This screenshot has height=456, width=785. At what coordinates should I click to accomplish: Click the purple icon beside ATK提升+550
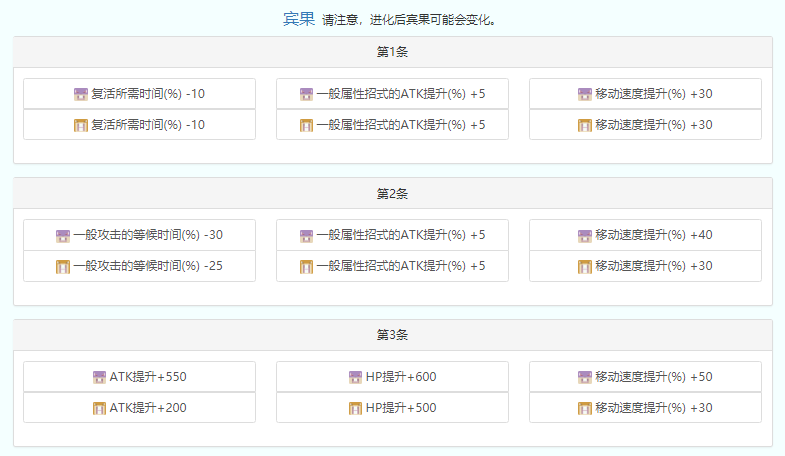coord(99,377)
